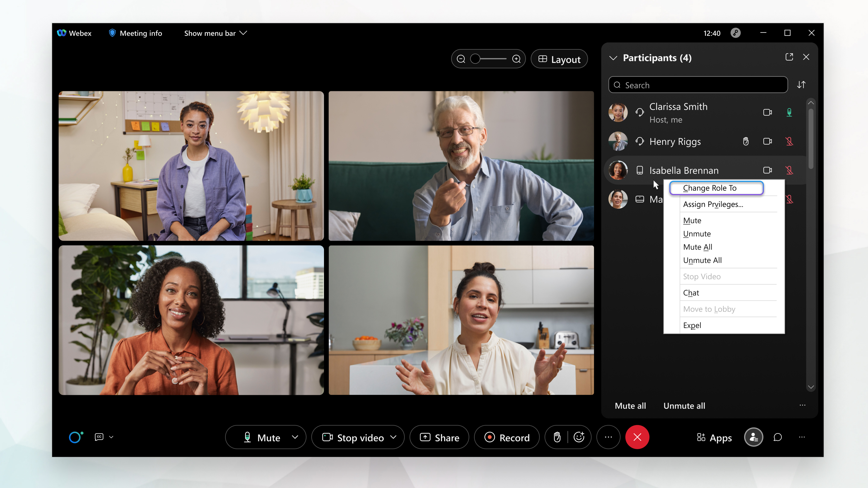The height and width of the screenshot is (488, 868).
Task: Click the video zoom slider handle
Action: click(475, 59)
